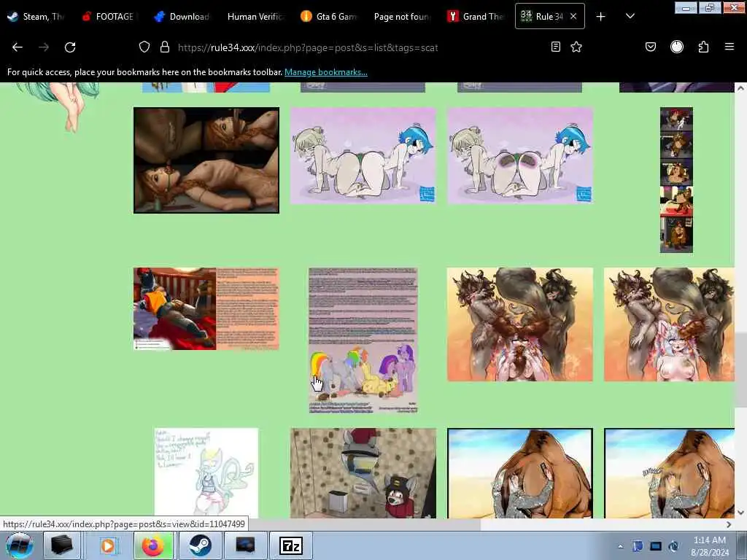This screenshot has width=747, height=560.
Task: Switch to the Download tab
Action: tap(182, 17)
